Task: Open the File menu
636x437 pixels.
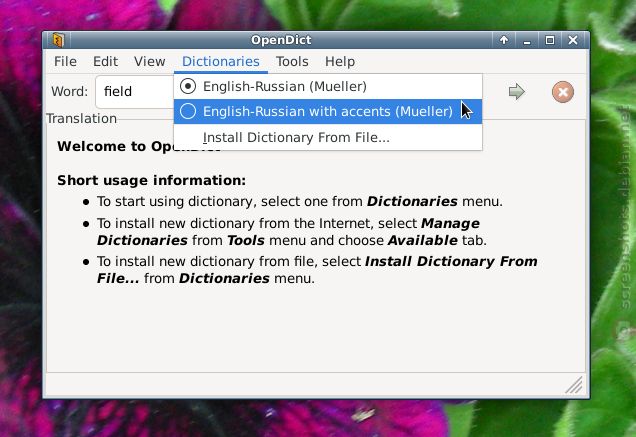Action: [65, 62]
